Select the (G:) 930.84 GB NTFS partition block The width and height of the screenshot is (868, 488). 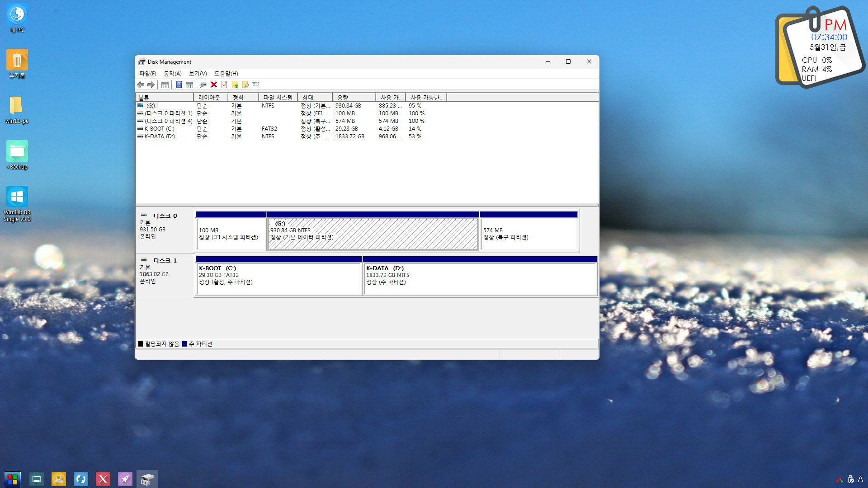coord(373,231)
